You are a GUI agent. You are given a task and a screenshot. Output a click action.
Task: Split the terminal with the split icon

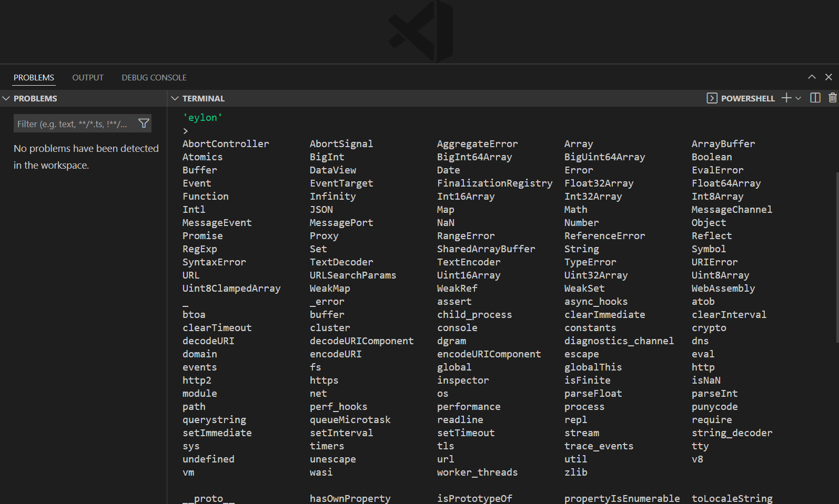pyautogui.click(x=815, y=98)
